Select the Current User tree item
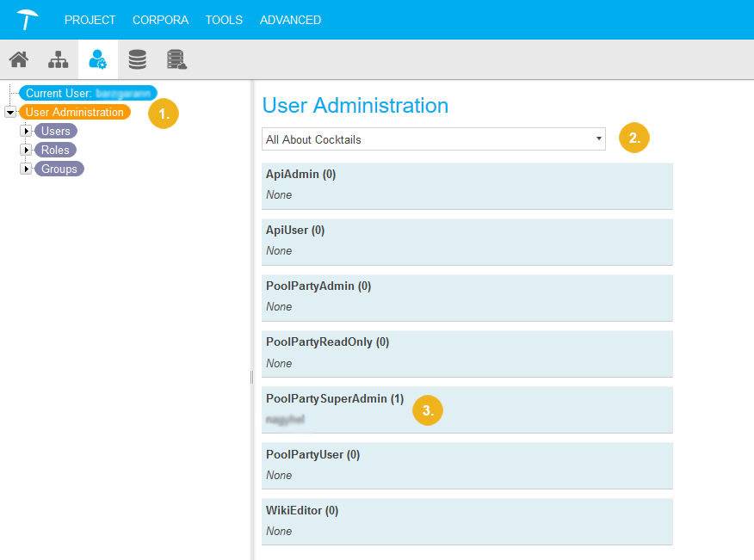This screenshot has width=754, height=560. [88, 93]
